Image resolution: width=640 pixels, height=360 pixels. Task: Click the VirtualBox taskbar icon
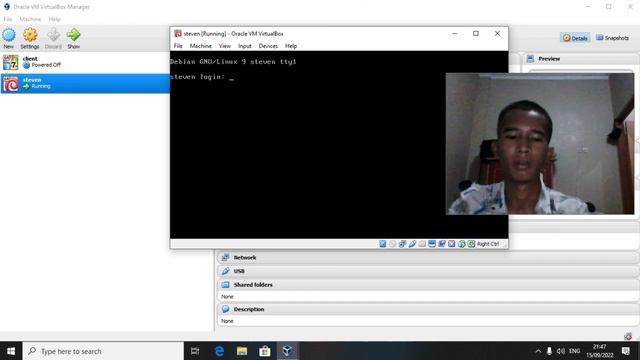287,351
